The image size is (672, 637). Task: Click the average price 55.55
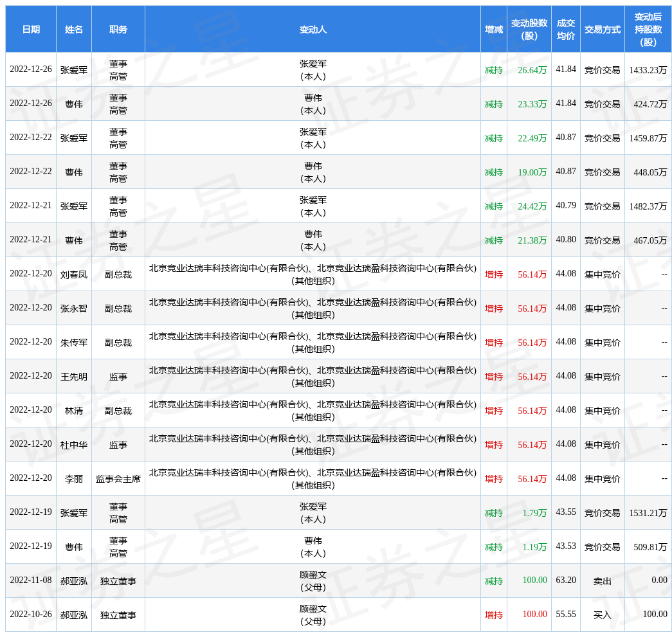pyautogui.click(x=566, y=614)
